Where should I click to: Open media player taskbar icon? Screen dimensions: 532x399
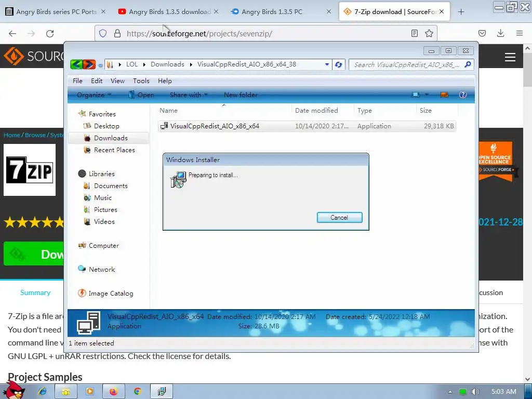pyautogui.click(x=90, y=392)
